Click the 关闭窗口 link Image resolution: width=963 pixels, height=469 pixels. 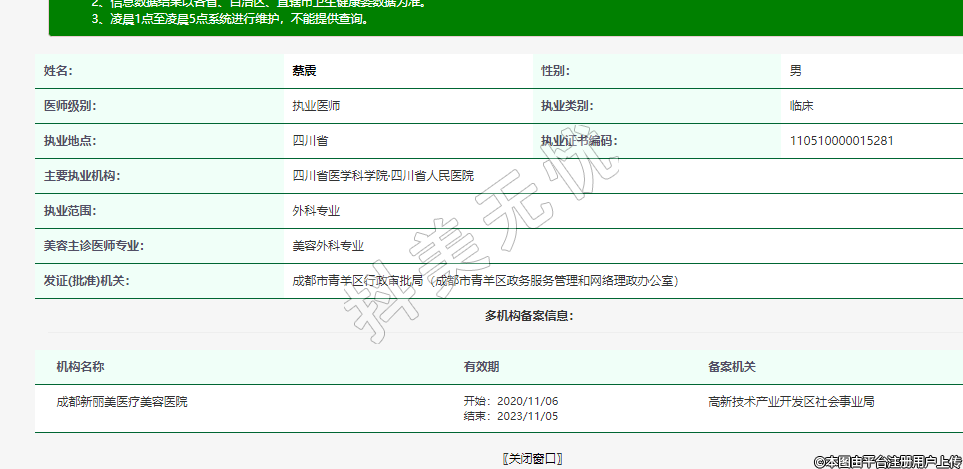(532, 458)
